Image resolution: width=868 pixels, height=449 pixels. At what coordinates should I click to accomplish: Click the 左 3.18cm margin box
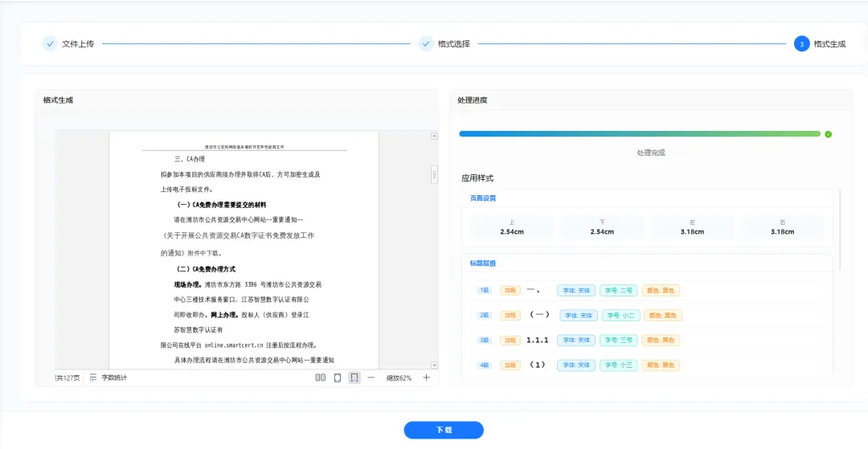[692, 227]
